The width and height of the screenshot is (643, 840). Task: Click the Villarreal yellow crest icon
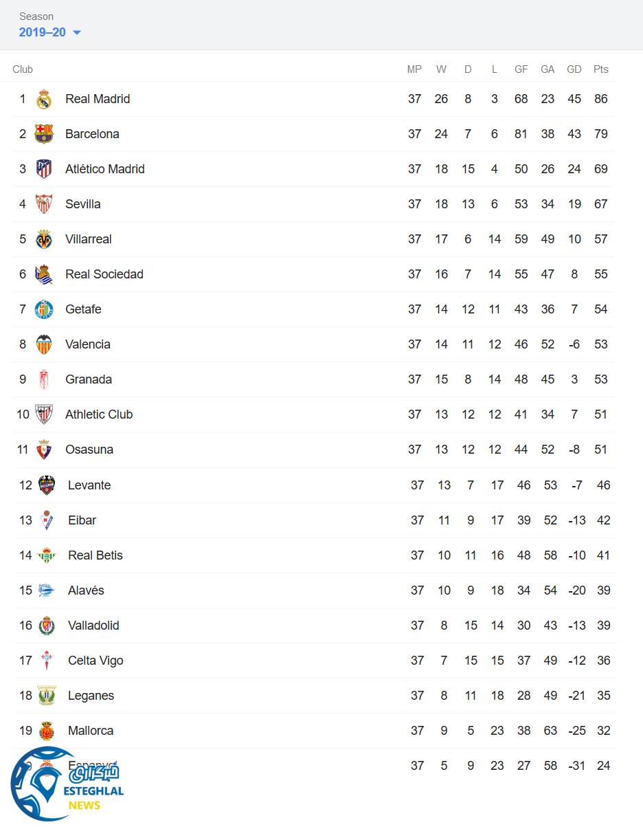(x=44, y=239)
